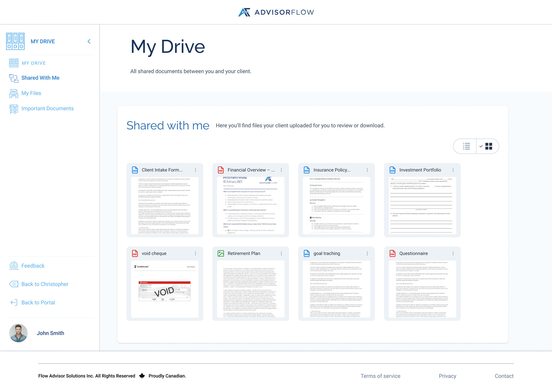Collapse the My Drive sidebar panel
552x392 pixels.
pyautogui.click(x=89, y=41)
